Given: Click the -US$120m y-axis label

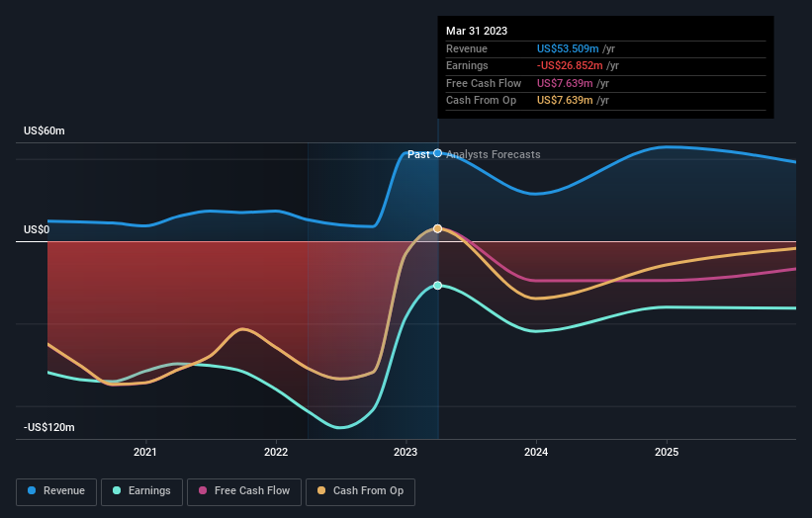Looking at the screenshot, I should tap(48, 427).
